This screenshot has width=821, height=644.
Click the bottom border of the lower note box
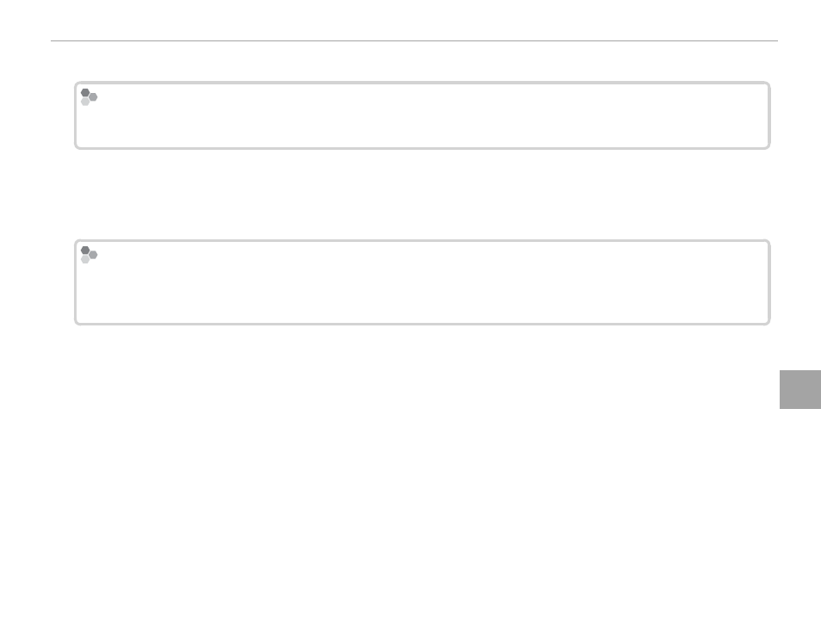pos(422,324)
